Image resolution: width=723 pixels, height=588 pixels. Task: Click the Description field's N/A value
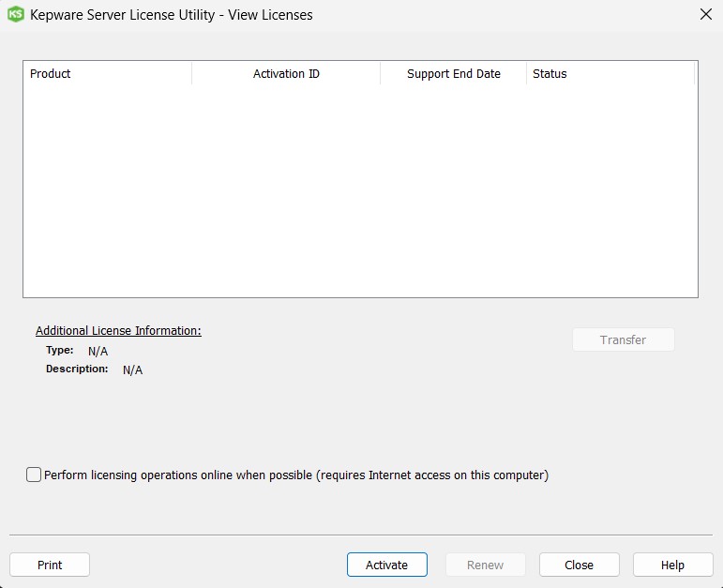(132, 370)
